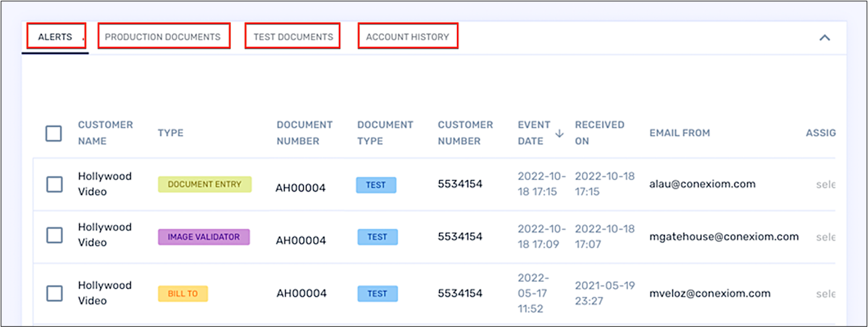
Task: Open the assignee dropdown in Bill To row
Action: pyautogui.click(x=825, y=294)
